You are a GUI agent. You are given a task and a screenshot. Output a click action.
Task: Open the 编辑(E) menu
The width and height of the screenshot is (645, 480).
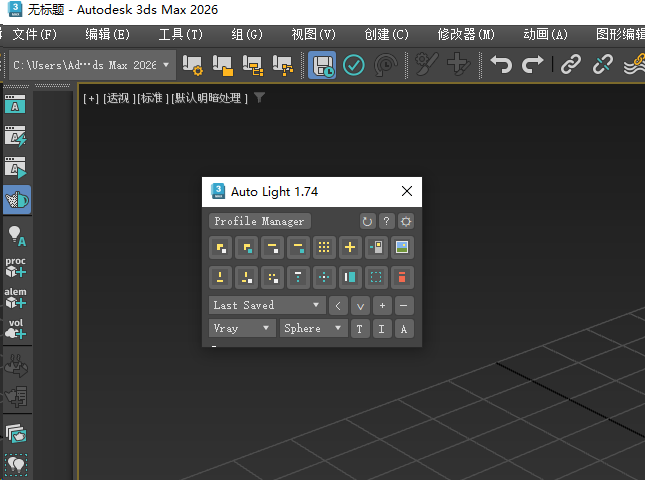point(107,35)
